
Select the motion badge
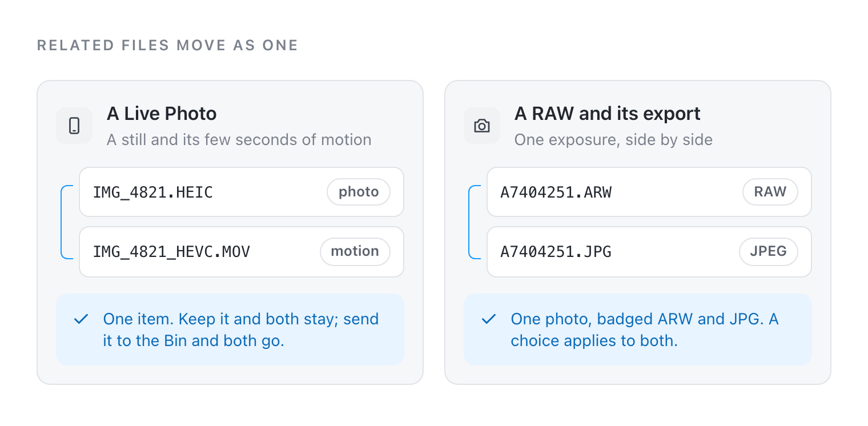[355, 252]
